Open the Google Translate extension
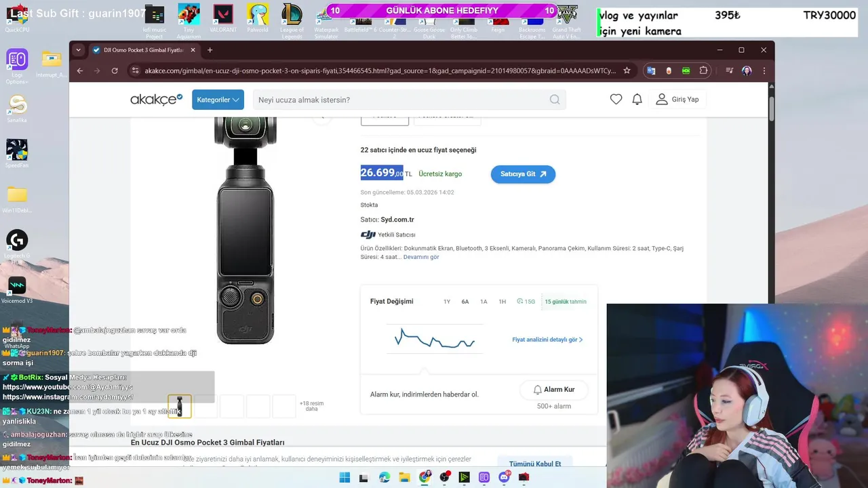The height and width of the screenshot is (488, 868). click(x=651, y=70)
